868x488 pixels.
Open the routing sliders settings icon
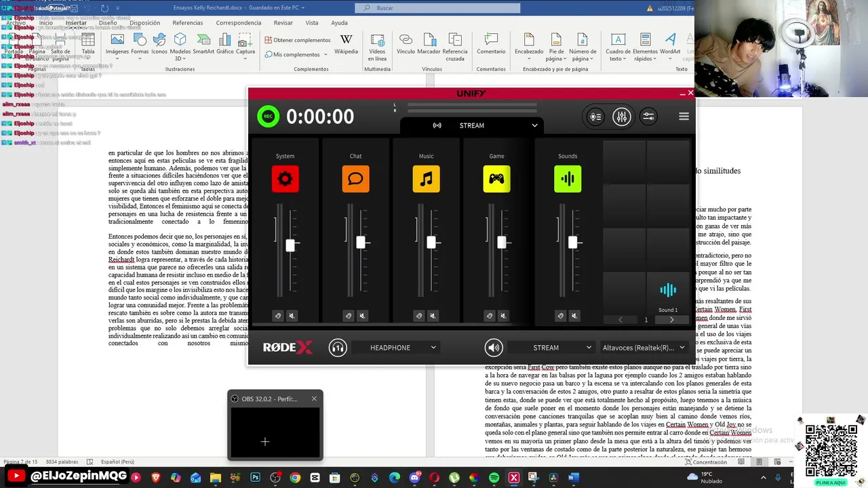(x=648, y=117)
